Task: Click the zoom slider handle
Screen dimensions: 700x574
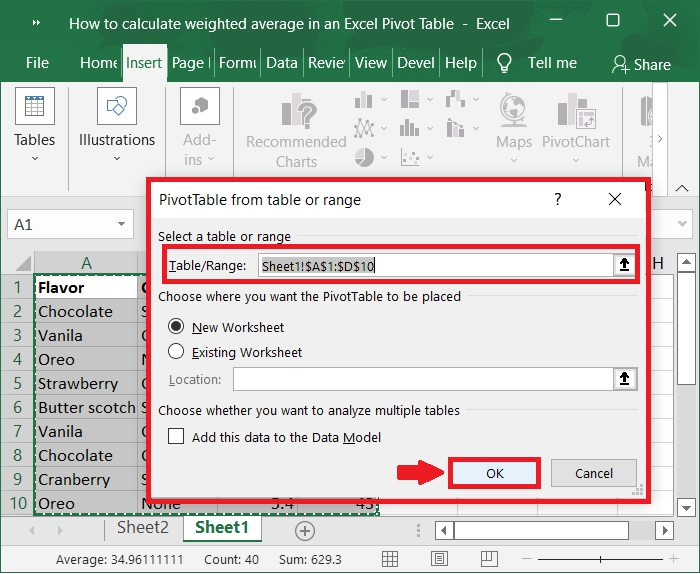Action: pos(600,559)
